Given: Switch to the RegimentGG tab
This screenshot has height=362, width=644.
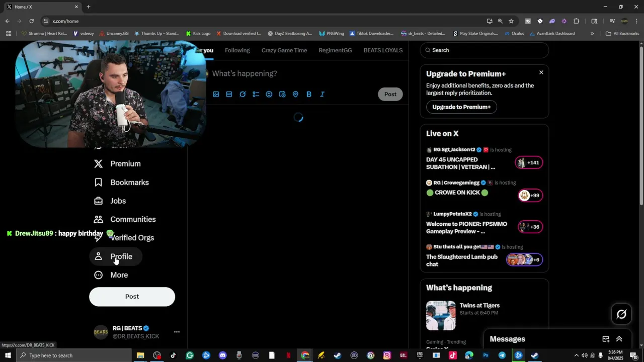Looking at the screenshot, I should [335, 50].
